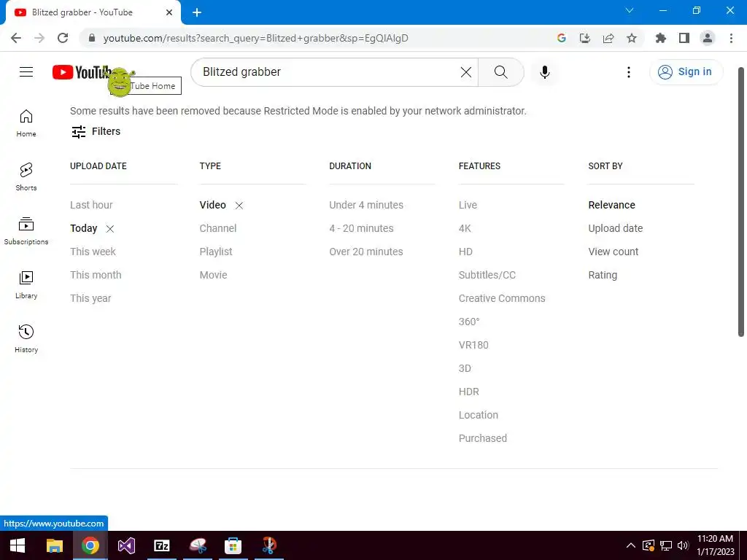Click the Google icon in address bar
The image size is (747, 560).
coord(562,38)
